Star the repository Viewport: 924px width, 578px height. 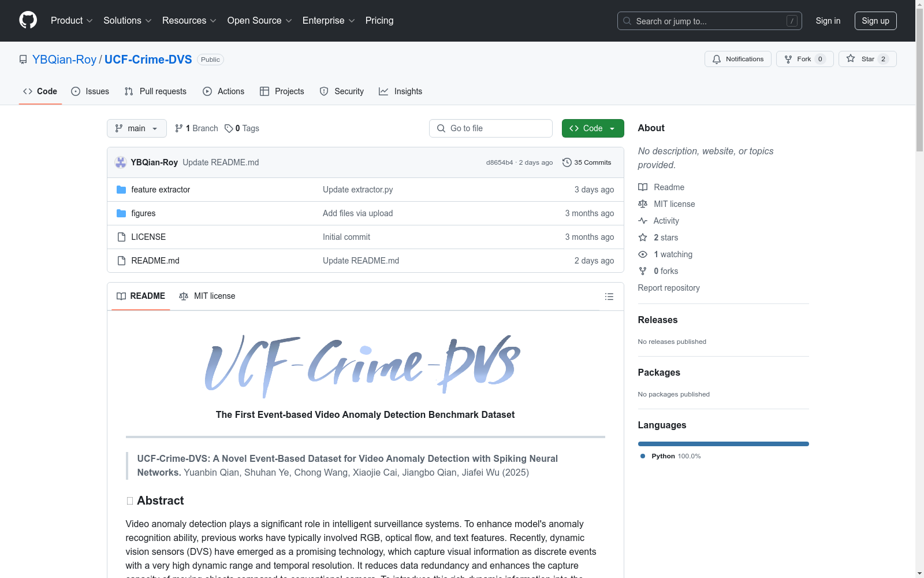tap(867, 59)
